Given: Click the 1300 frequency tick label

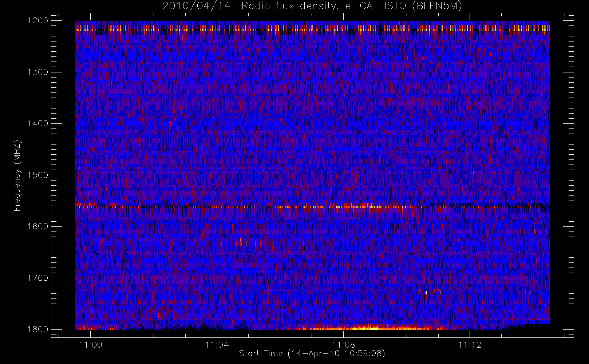Looking at the screenshot, I should [38, 72].
